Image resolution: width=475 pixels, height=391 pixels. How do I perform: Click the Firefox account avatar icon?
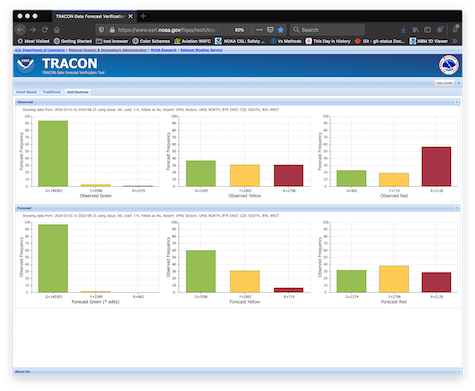click(x=440, y=29)
